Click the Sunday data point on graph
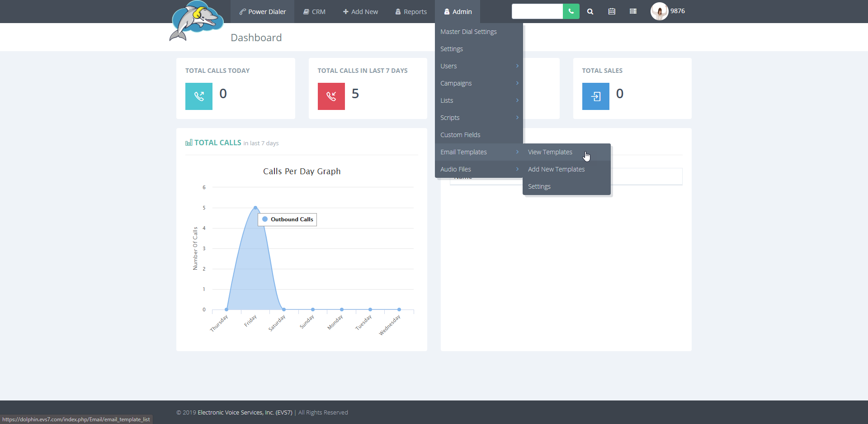Image resolution: width=868 pixels, height=424 pixels. pos(313,310)
